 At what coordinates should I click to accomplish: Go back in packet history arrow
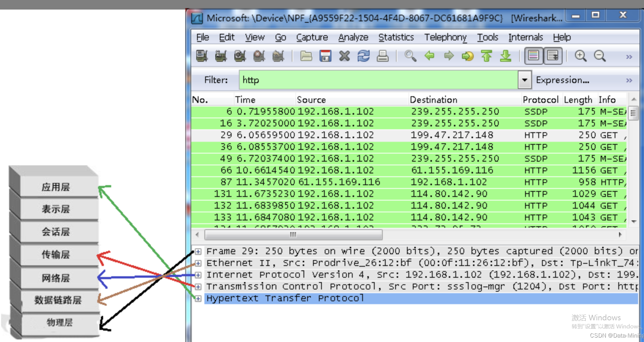(x=430, y=56)
